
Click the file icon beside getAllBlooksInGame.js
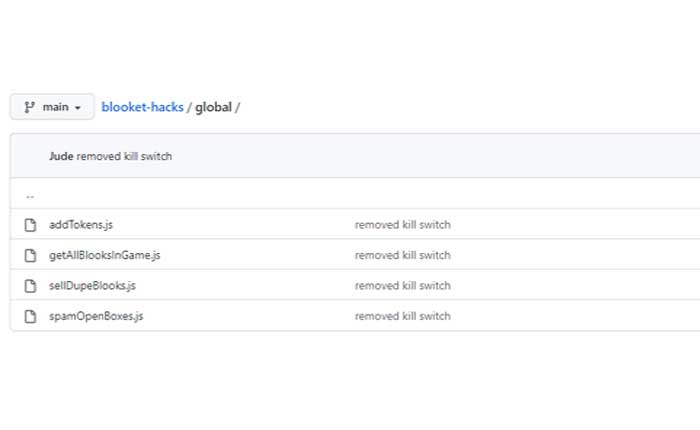pos(30,255)
